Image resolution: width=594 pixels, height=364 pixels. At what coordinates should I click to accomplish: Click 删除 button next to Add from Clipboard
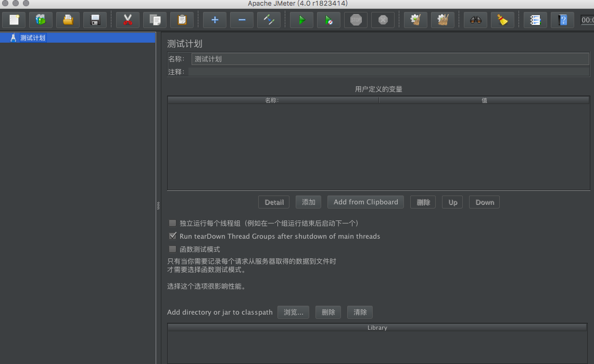point(423,202)
